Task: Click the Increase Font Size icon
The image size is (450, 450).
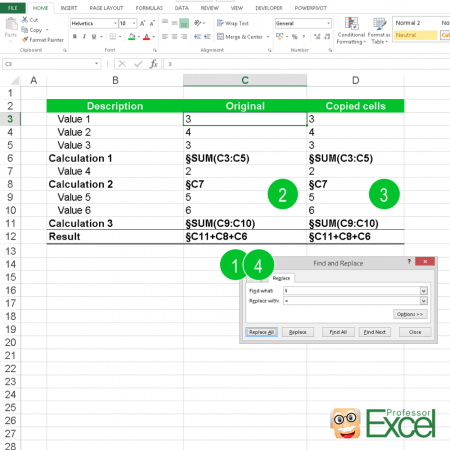Action: (143, 23)
